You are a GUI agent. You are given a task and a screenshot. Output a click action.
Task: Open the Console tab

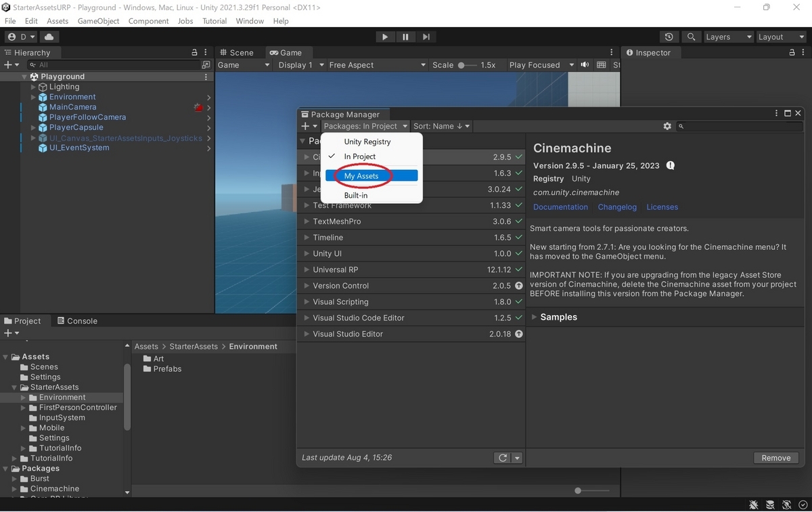[x=77, y=321]
